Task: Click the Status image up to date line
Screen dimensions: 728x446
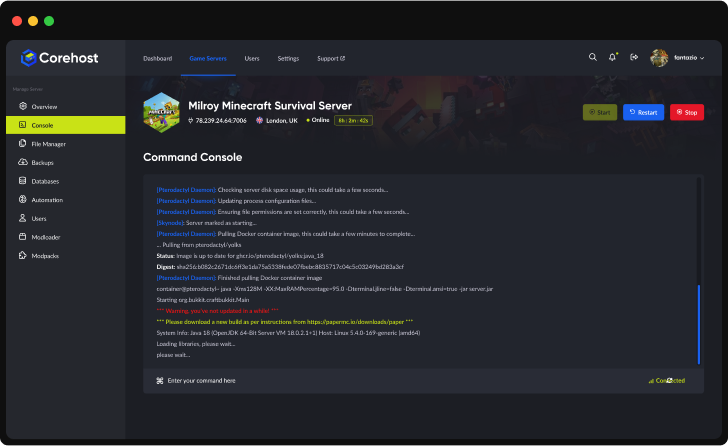Action: pos(240,256)
